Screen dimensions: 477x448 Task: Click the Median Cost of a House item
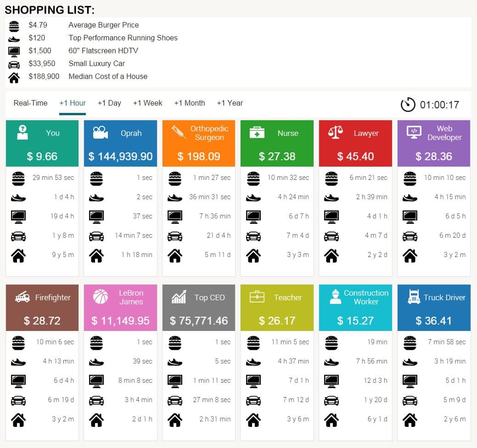(x=108, y=77)
